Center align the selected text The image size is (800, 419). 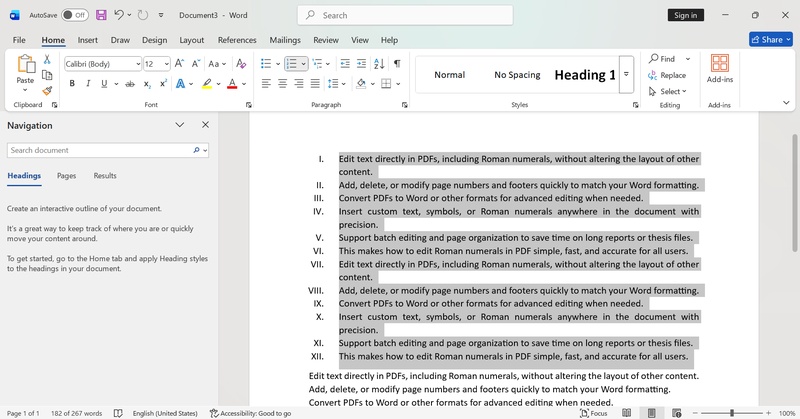click(x=283, y=84)
